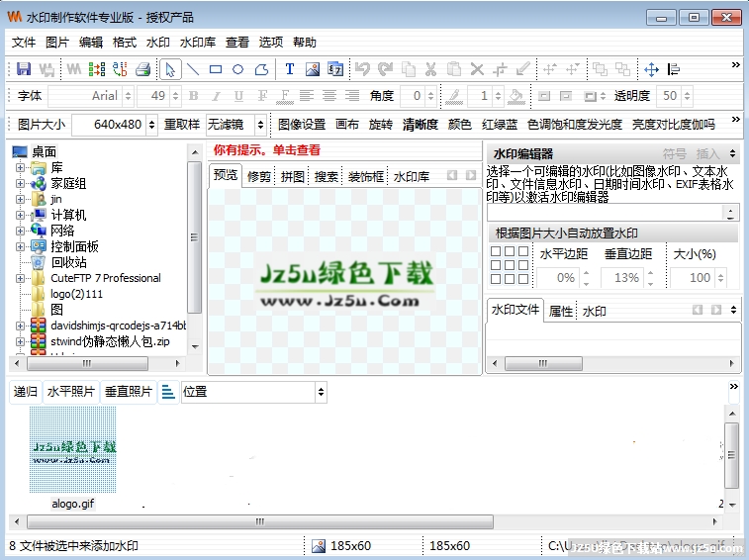Screen dimensions: 749x560
Task: Click the 水平照片 filter button
Action: click(x=70, y=392)
